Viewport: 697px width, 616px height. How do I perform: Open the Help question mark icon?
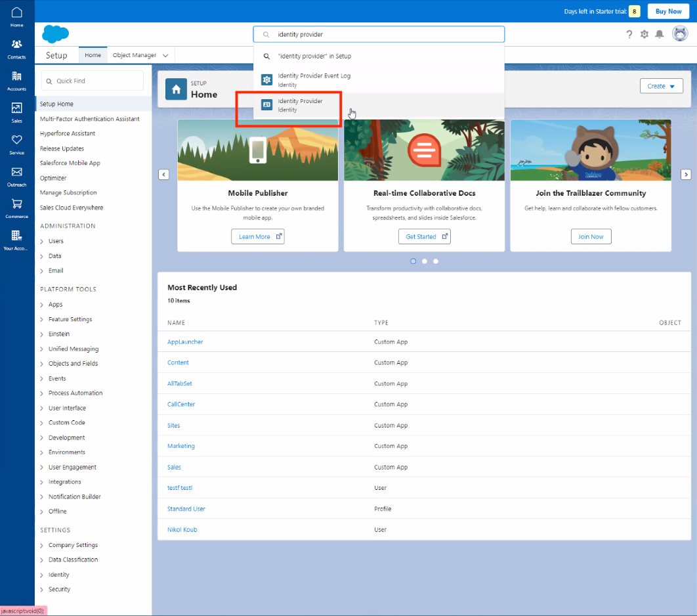pos(629,34)
